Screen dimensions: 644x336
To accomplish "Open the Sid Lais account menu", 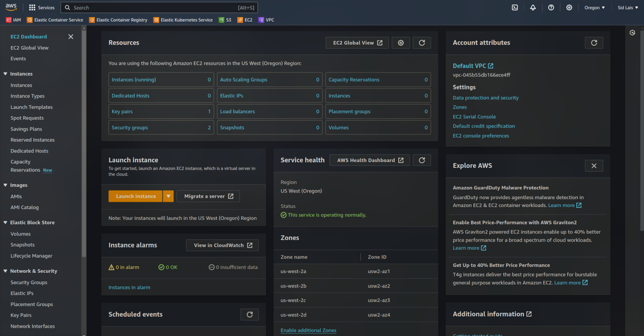I will tap(628, 8).
